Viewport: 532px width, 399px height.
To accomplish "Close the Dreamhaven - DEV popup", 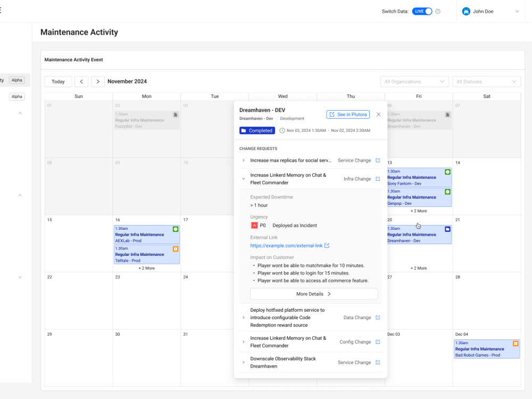I will (x=378, y=114).
